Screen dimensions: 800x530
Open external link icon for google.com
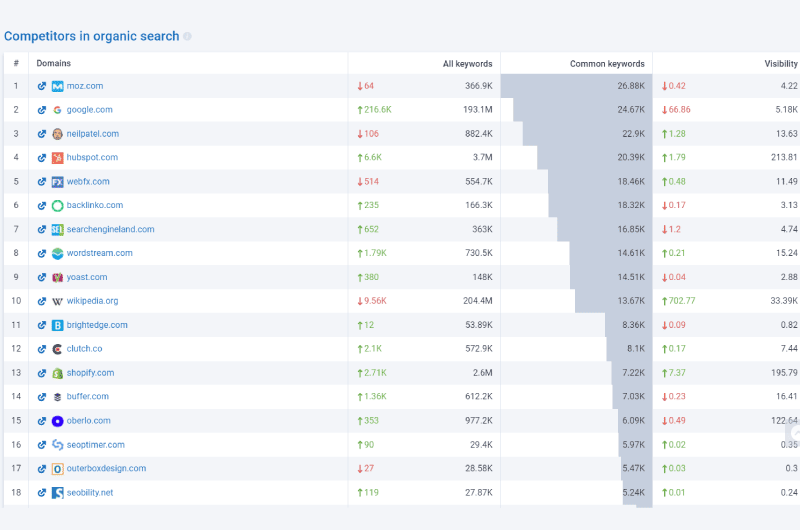(42, 110)
